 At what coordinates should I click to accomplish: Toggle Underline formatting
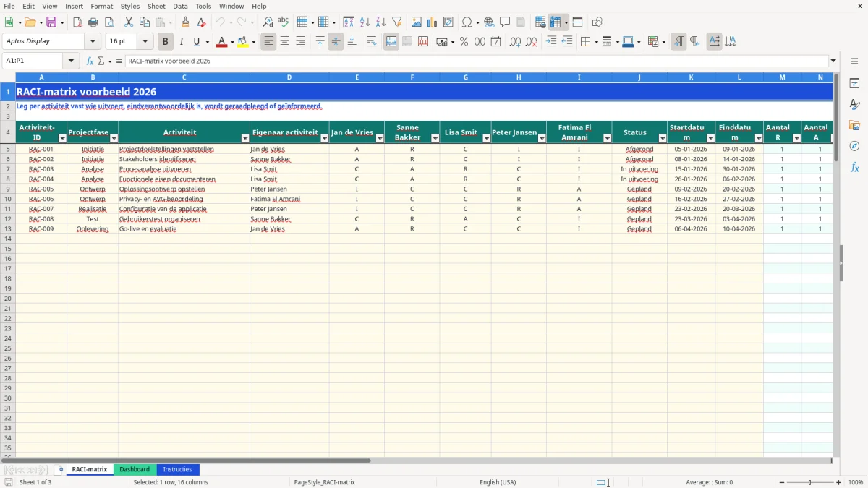pyautogui.click(x=196, y=42)
